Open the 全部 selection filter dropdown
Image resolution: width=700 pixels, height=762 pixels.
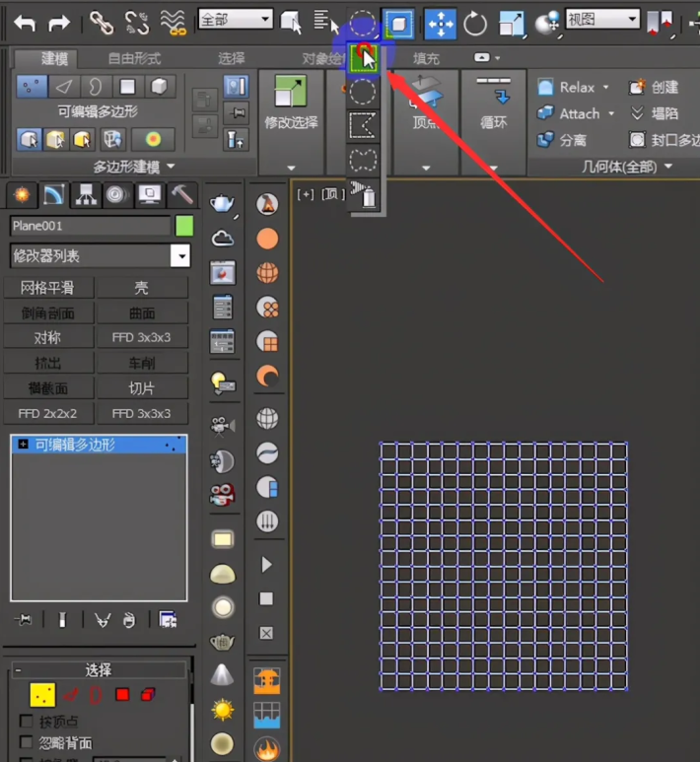point(235,20)
